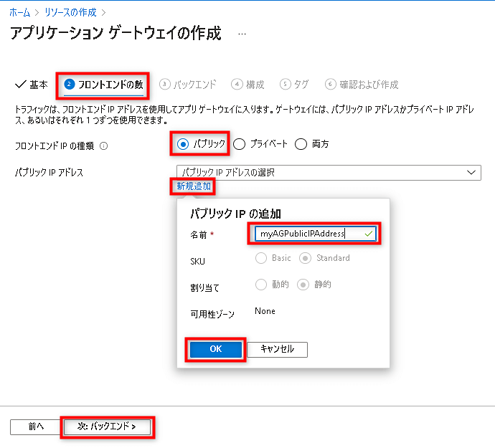Click the green checkmark in name field

coord(369,234)
